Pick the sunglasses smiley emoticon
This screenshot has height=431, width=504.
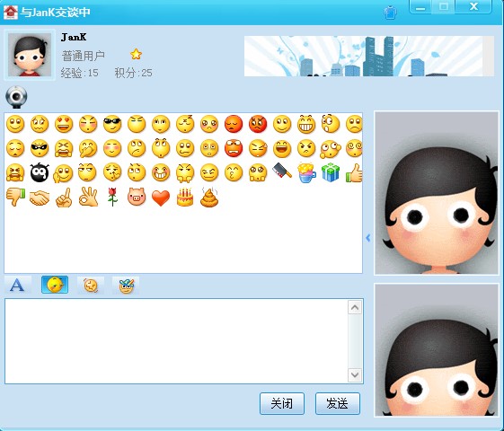[x=112, y=124]
